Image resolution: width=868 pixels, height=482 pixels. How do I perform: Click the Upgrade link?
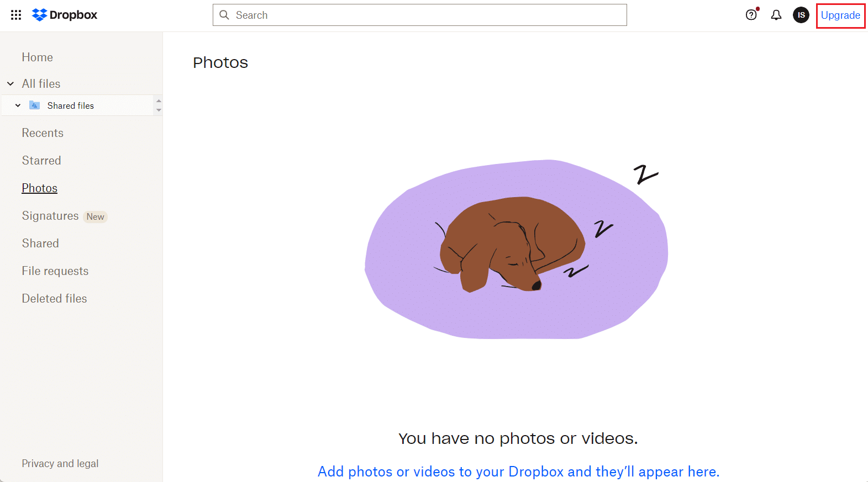pyautogui.click(x=840, y=15)
